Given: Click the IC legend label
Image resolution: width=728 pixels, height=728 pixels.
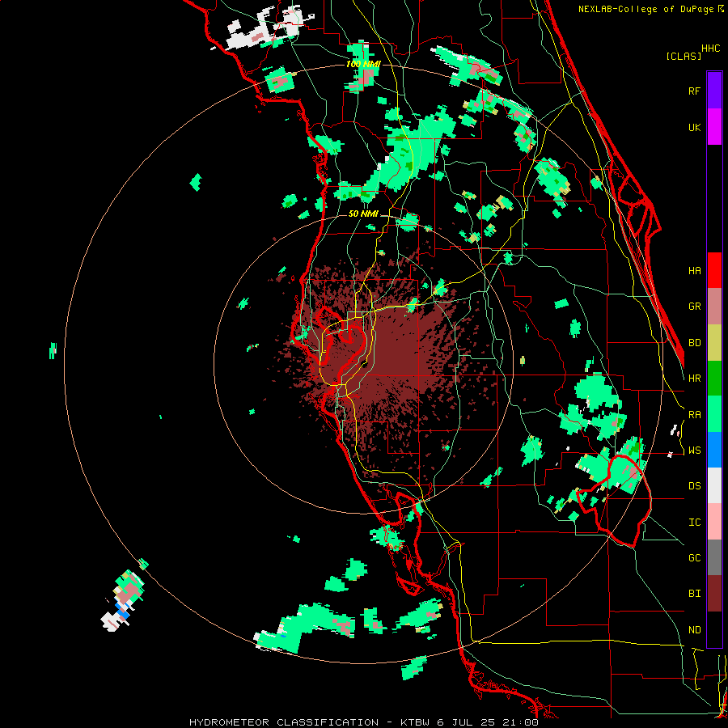Looking at the screenshot, I should 695,523.
